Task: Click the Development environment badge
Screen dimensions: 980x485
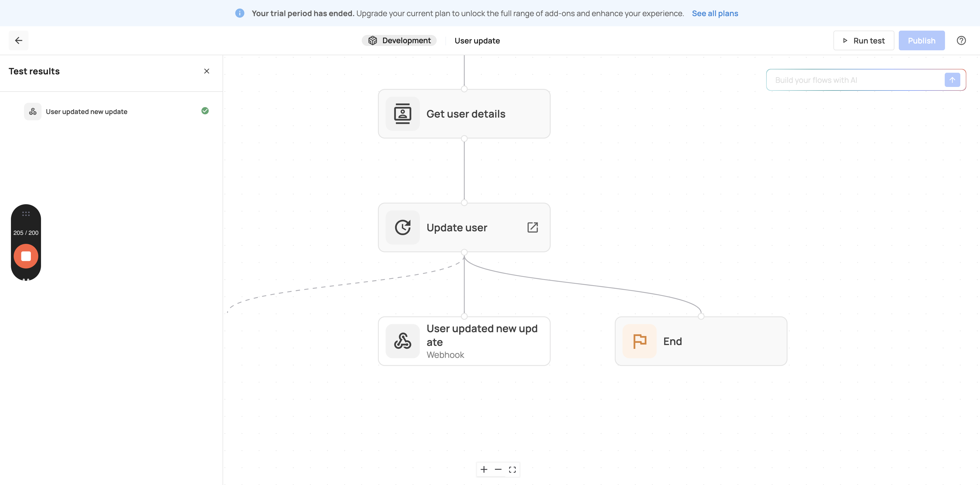Action: 399,40
